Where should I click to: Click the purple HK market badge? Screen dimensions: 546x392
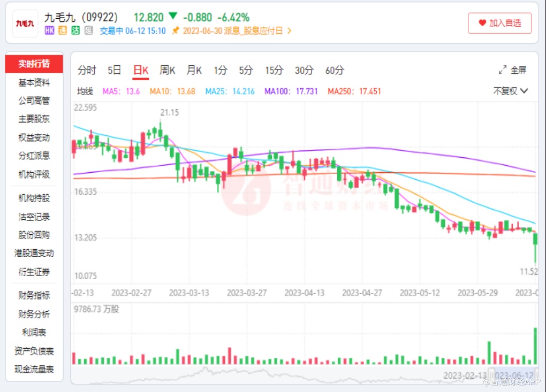click(x=49, y=30)
